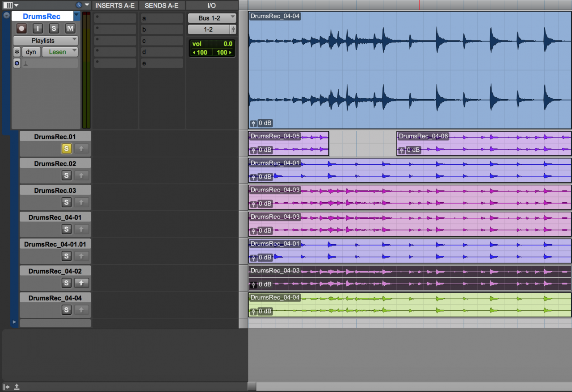
Task: Unsolo the DrumsRec.01 playlist lane
Action: click(x=66, y=148)
